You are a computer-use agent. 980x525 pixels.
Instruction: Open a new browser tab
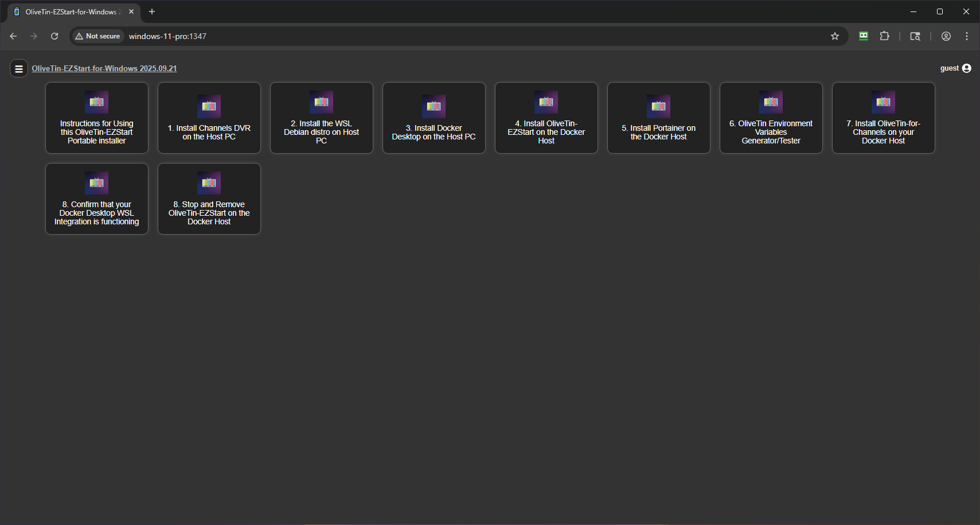point(152,11)
